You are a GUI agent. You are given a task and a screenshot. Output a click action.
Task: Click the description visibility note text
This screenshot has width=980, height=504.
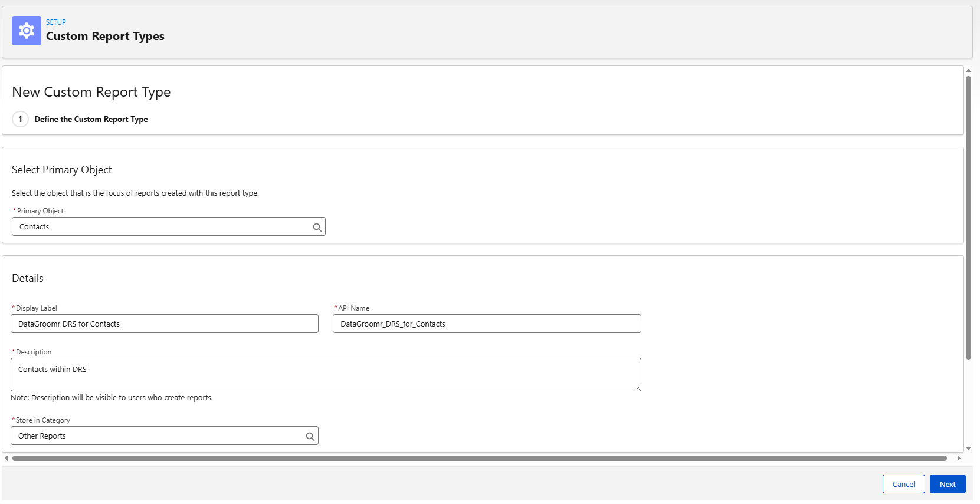click(112, 398)
